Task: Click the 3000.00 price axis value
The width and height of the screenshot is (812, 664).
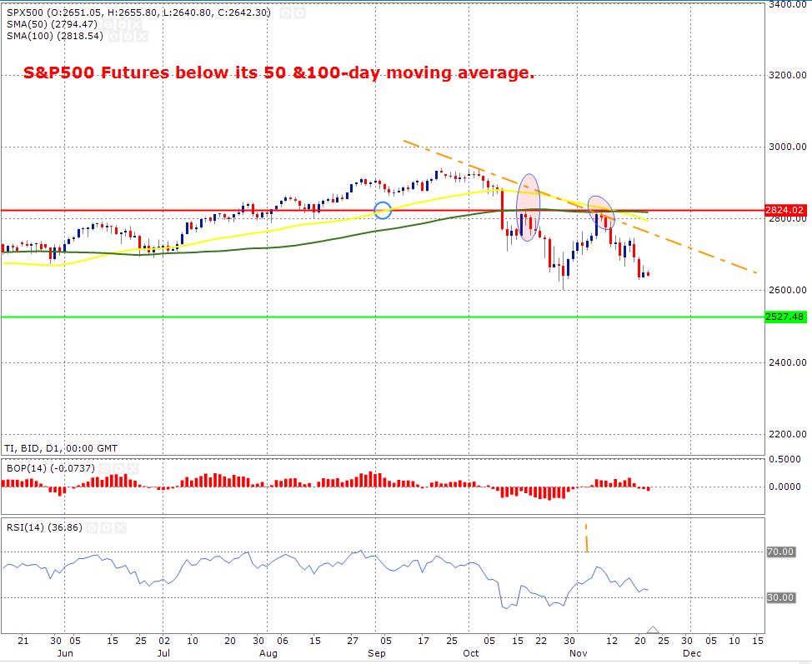Action: 788,147
